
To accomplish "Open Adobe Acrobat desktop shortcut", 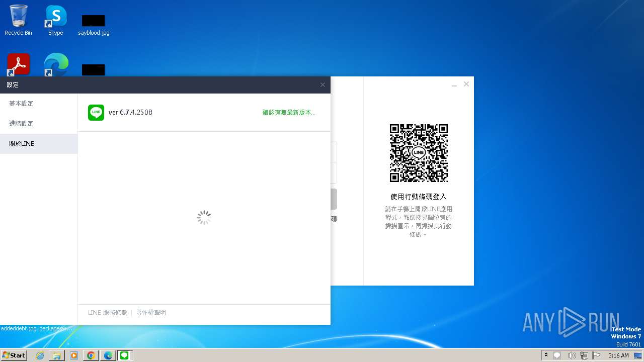I will 18,65.
